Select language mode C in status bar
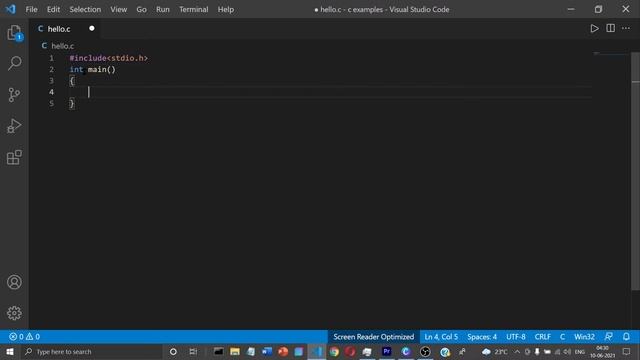Image resolution: width=640 pixels, height=360 pixels. pyautogui.click(x=562, y=337)
